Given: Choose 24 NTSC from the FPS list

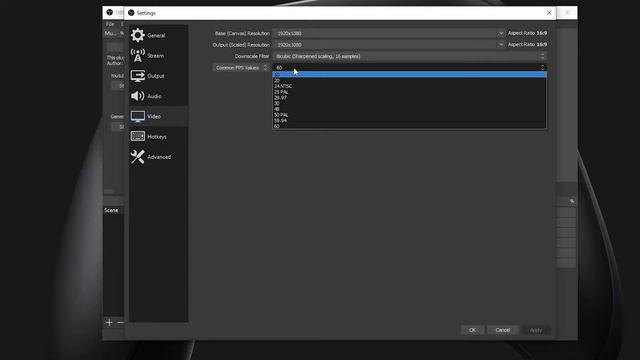Looking at the screenshot, I should click(409, 87).
